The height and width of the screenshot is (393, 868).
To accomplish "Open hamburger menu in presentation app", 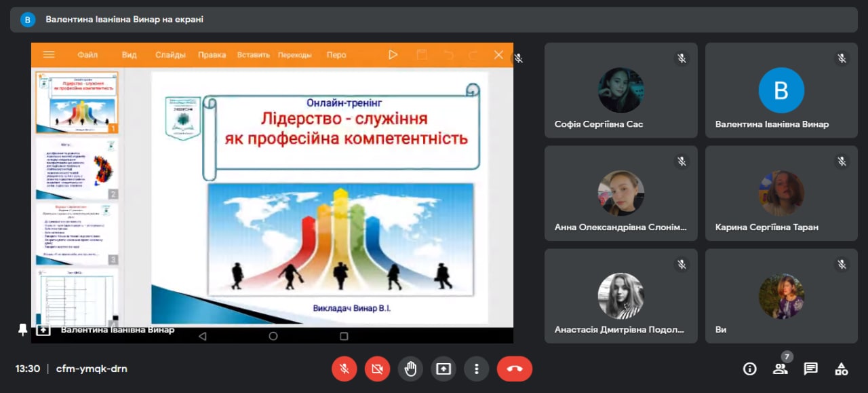I will (x=49, y=55).
